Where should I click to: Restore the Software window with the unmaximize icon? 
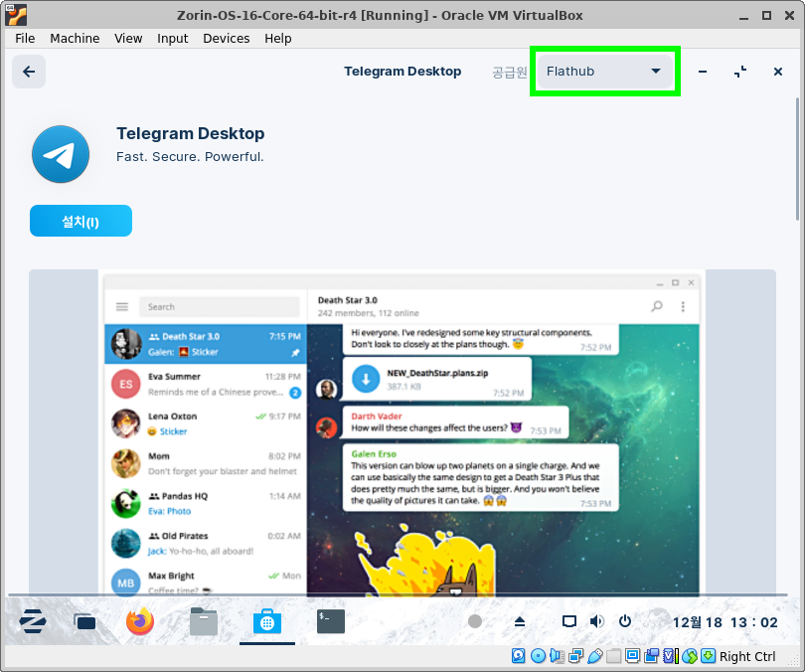[x=739, y=72]
